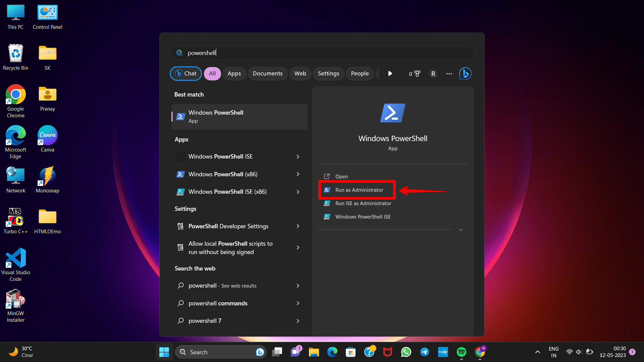The height and width of the screenshot is (362, 644).
Task: Open Task View on the taskbar
Action: pyautogui.click(x=277, y=352)
